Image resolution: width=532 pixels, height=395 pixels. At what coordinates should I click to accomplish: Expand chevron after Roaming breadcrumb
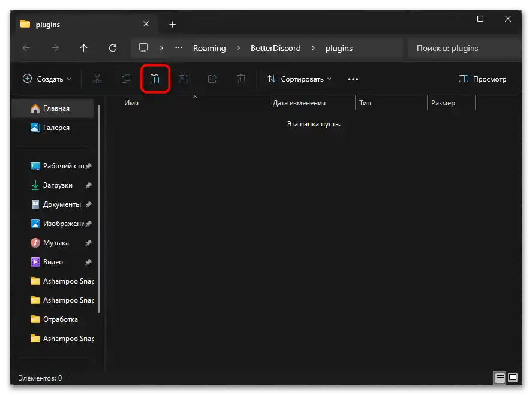pos(238,48)
